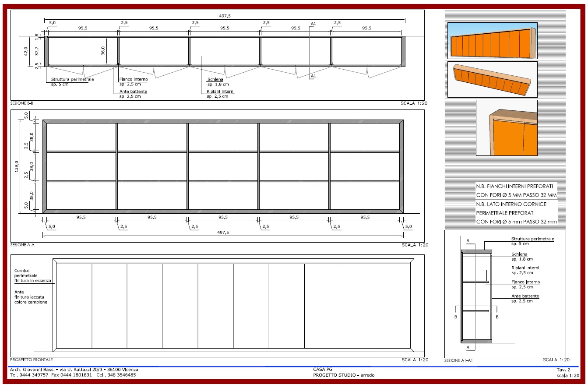Image resolution: width=588 pixels, height=388 pixels.
Task: Select the angled top-view cabinet render
Action: point(492,79)
